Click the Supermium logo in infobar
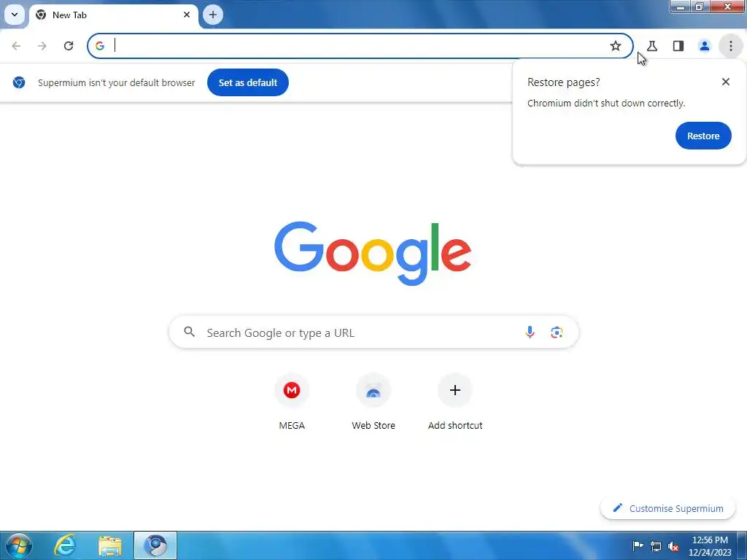The width and height of the screenshot is (747, 560). tap(19, 82)
